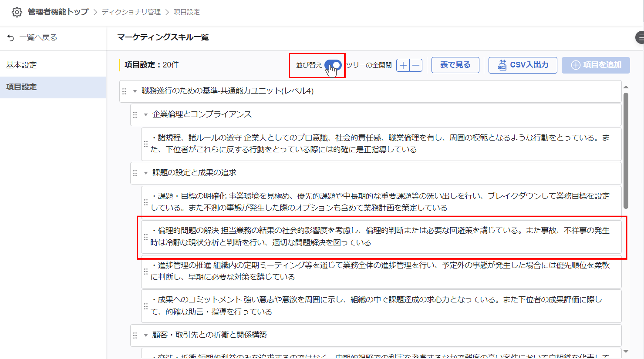Click drag handle of 職務遂行のための基準 row
Viewport: 644px width, 359px height.
pos(124,91)
